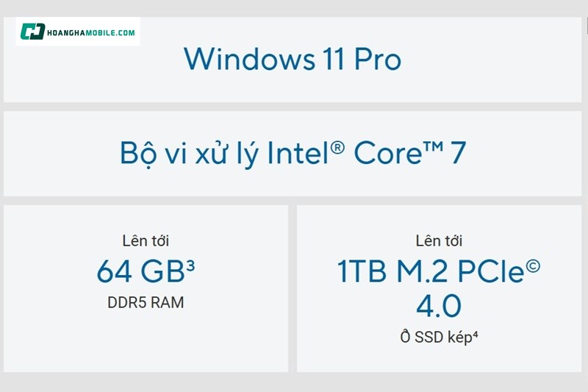Select the Windows 11 Pro heading

coord(292,59)
